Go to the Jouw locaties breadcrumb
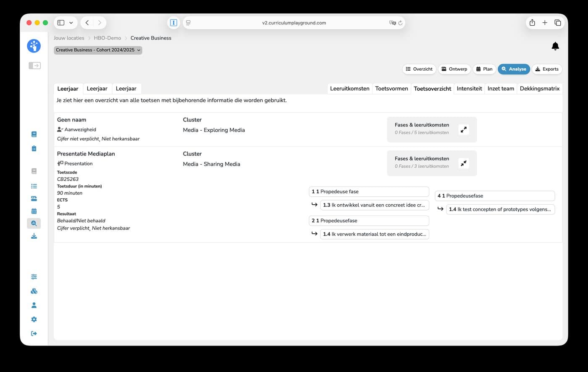Image resolution: width=588 pixels, height=372 pixels. (x=69, y=38)
